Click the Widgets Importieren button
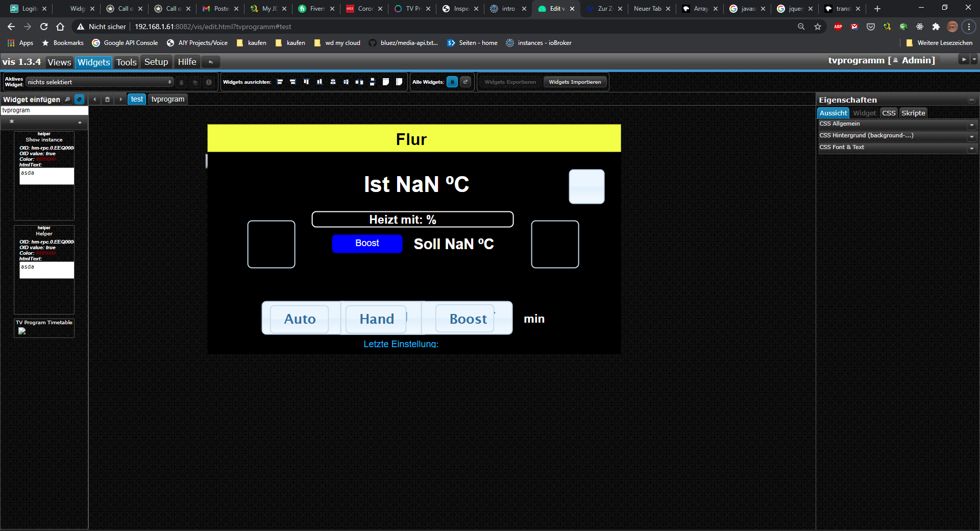This screenshot has height=531, width=980. click(575, 82)
